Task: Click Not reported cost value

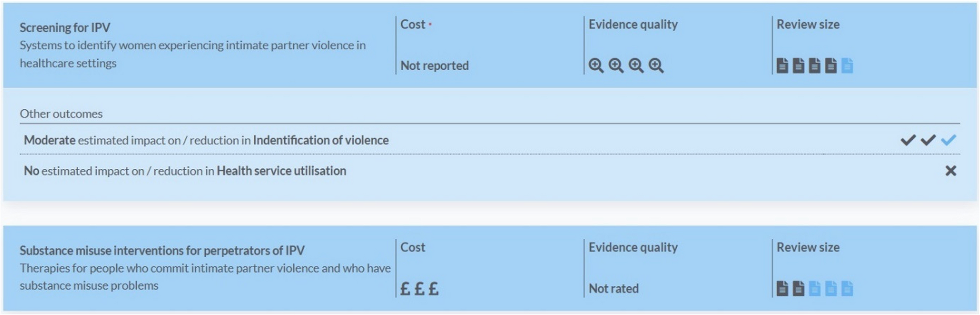Action: click(x=435, y=66)
